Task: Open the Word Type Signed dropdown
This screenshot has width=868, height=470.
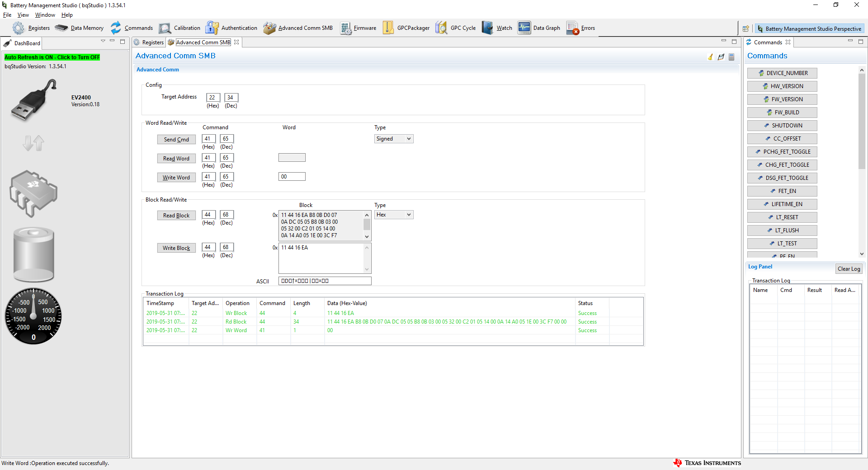Action: [x=394, y=139]
